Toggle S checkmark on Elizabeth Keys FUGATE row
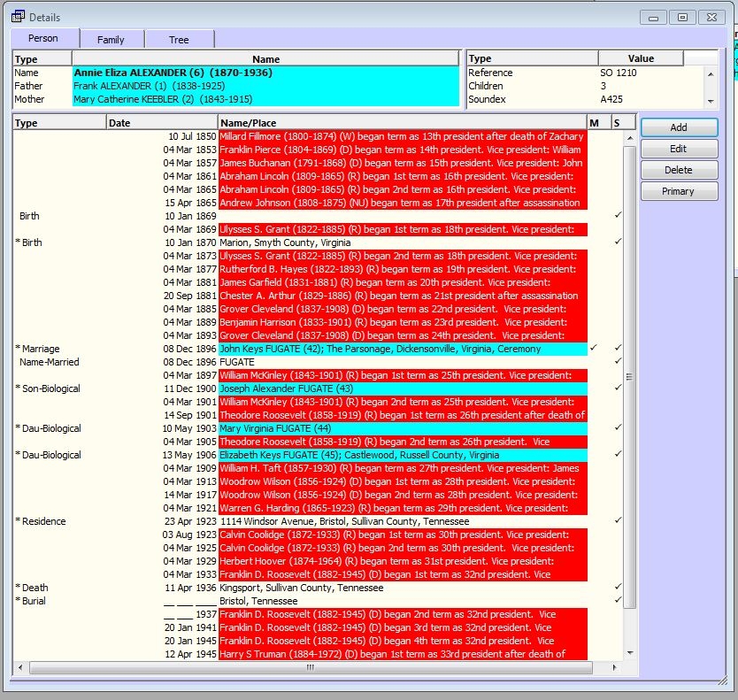 [x=618, y=454]
